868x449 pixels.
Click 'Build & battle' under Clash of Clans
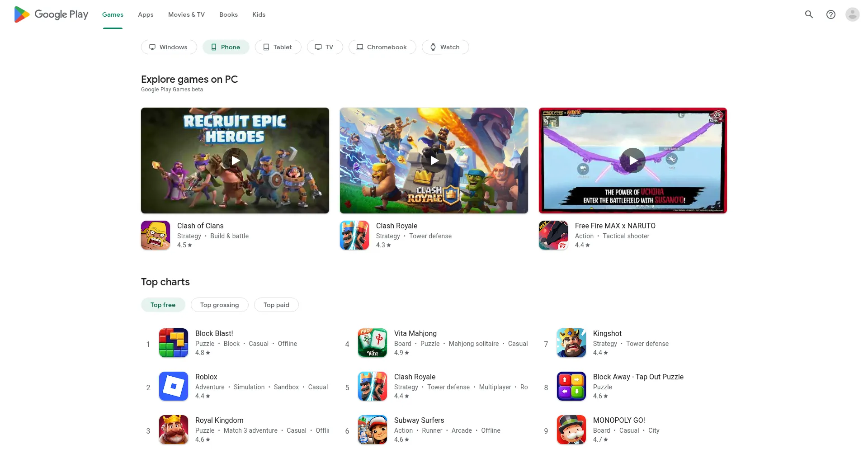[x=229, y=236]
